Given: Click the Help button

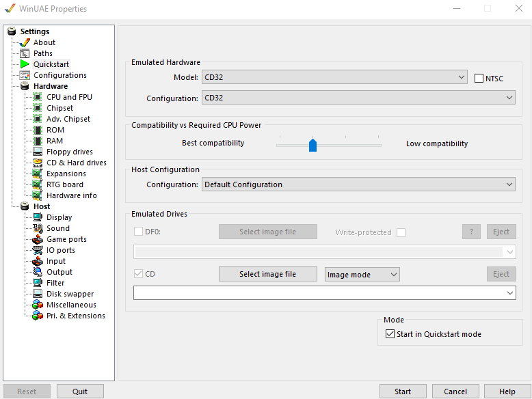Looking at the screenshot, I should [507, 391].
